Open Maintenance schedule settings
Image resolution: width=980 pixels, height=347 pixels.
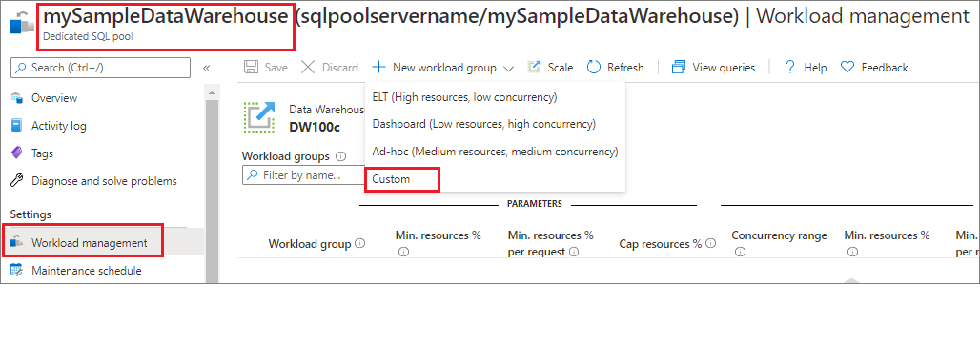pyautogui.click(x=86, y=270)
